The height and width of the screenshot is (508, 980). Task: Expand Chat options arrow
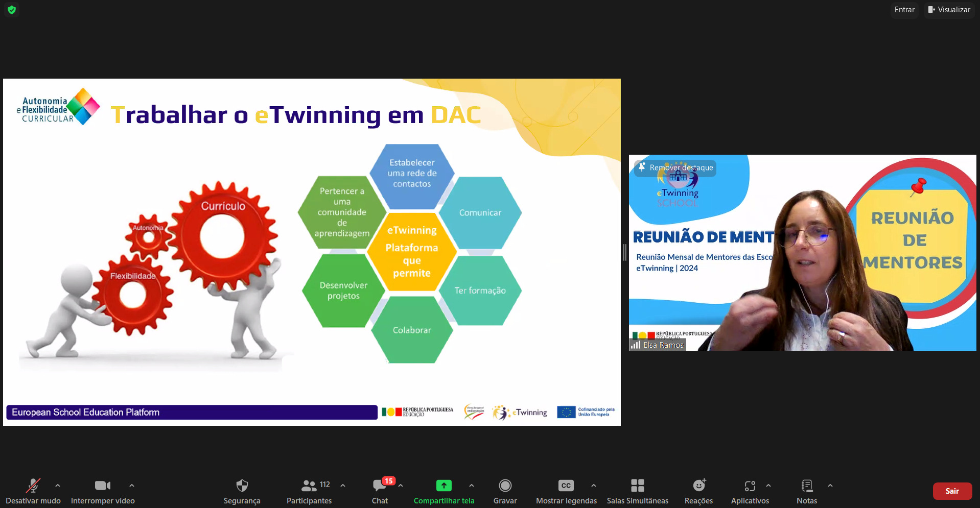[x=401, y=486]
